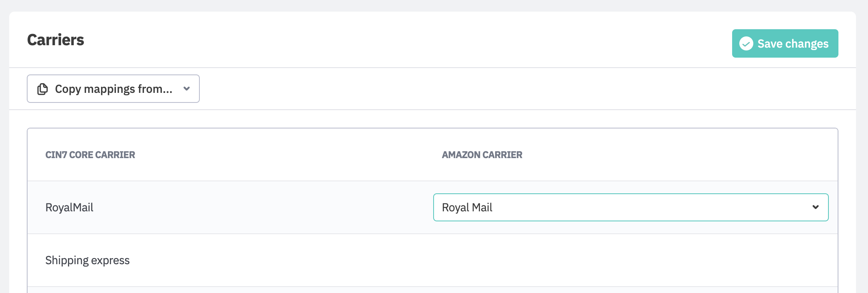Select the Shipping express carrier name
868x293 pixels.
(88, 261)
